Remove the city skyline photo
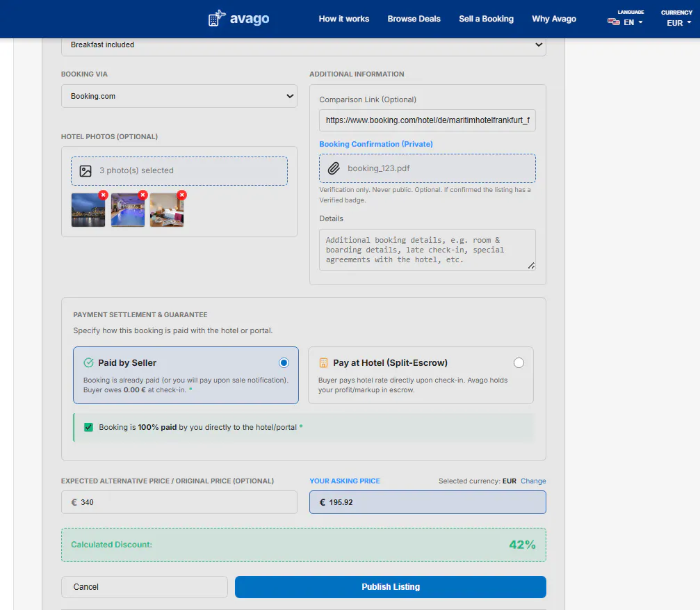 tap(103, 195)
